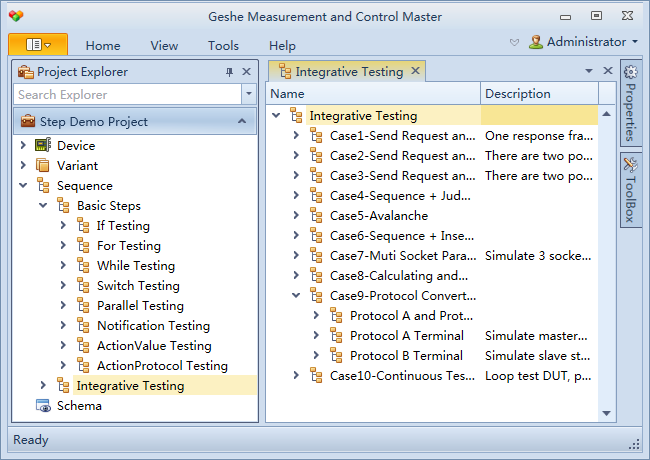Click the Variant folder icon
650x460 pixels.
click(x=43, y=165)
